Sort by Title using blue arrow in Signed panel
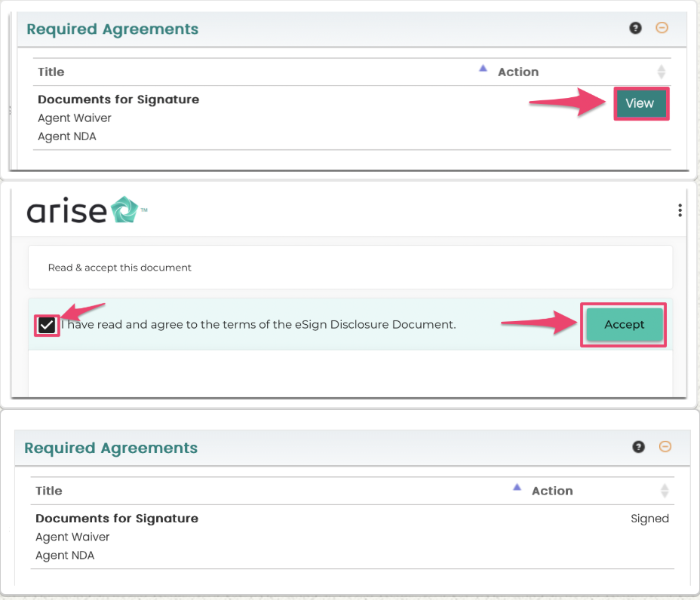 pos(517,487)
